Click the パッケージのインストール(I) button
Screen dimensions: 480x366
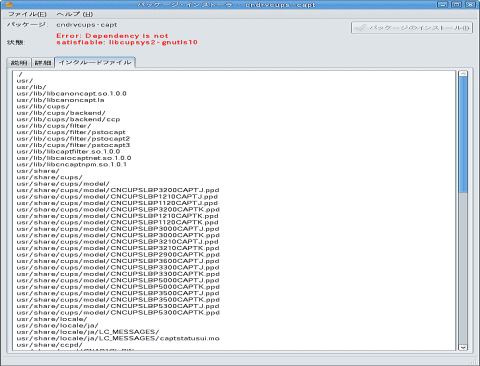coord(412,28)
